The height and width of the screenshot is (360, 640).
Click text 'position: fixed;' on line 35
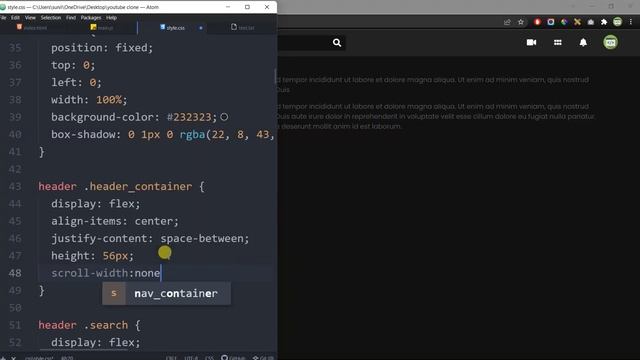click(x=102, y=48)
